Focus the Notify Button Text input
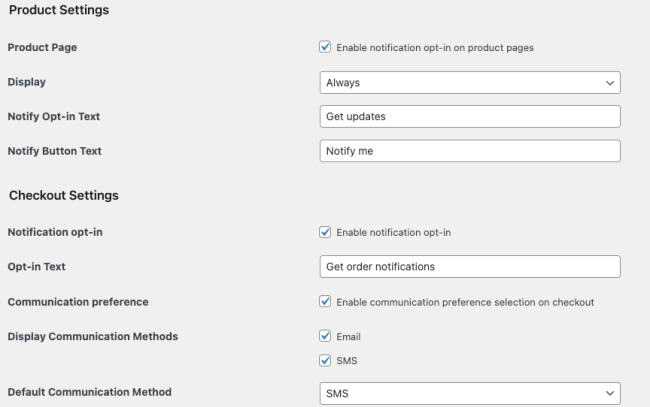The image size is (650, 407). [x=469, y=151]
